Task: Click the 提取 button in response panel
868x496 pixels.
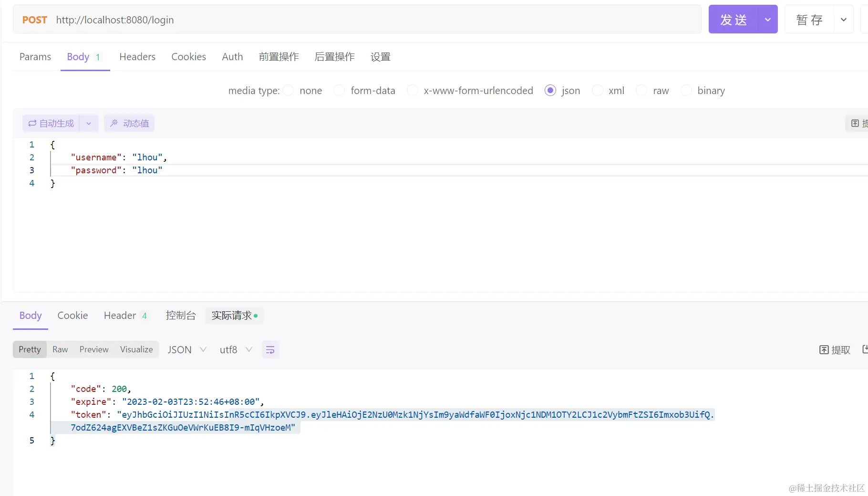Action: coord(835,350)
